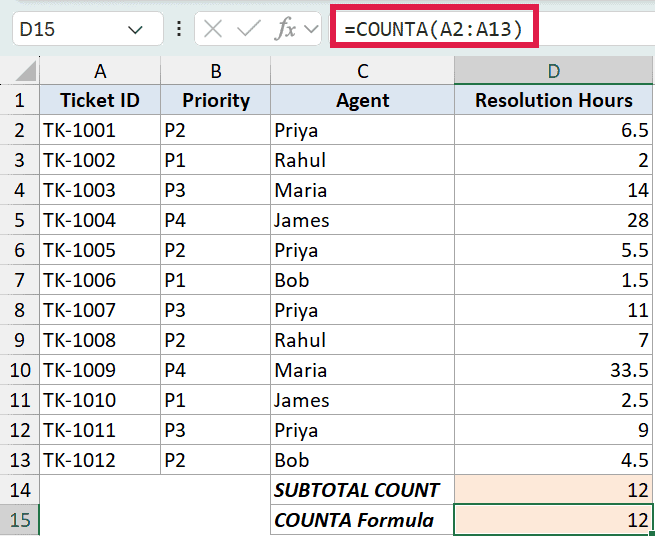Select priority P1 in the TK-1002 row
Image resolution: width=655 pixels, height=536 pixels.
point(216,160)
